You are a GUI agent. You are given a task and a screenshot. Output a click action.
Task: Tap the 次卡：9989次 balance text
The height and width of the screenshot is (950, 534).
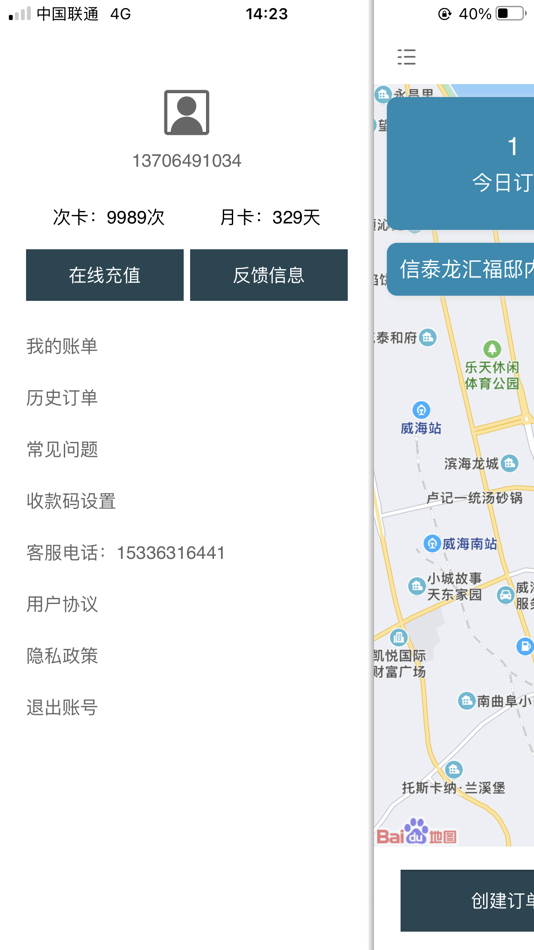pos(108,217)
